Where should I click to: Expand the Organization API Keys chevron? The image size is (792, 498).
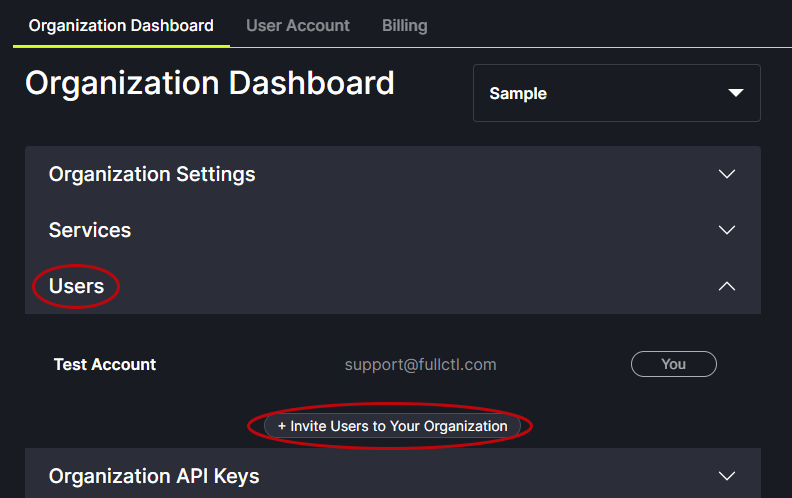point(727,476)
